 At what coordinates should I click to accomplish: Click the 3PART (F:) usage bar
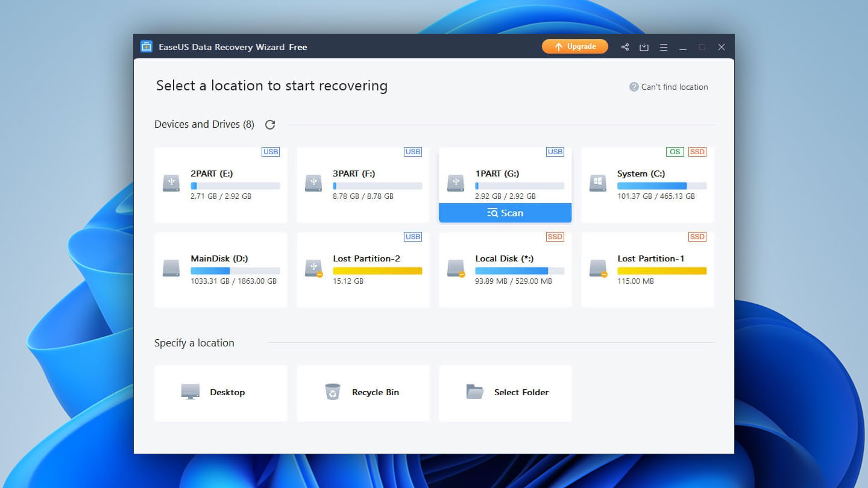[377, 186]
